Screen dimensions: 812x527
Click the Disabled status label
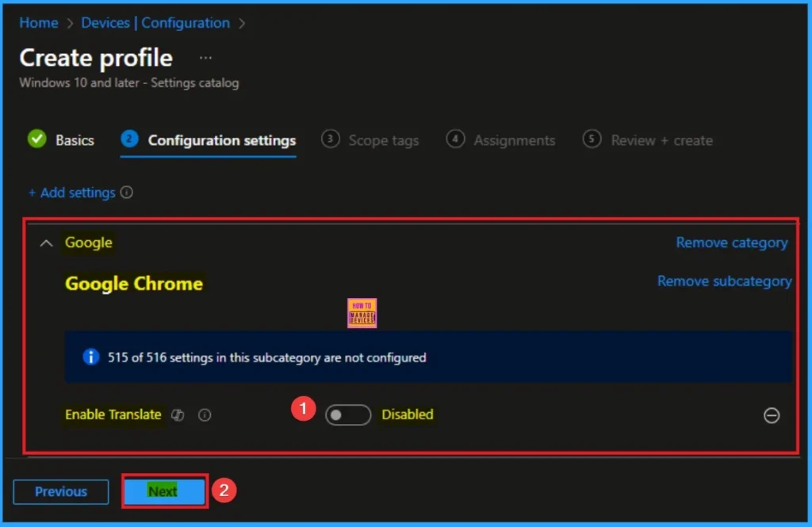[x=408, y=414]
